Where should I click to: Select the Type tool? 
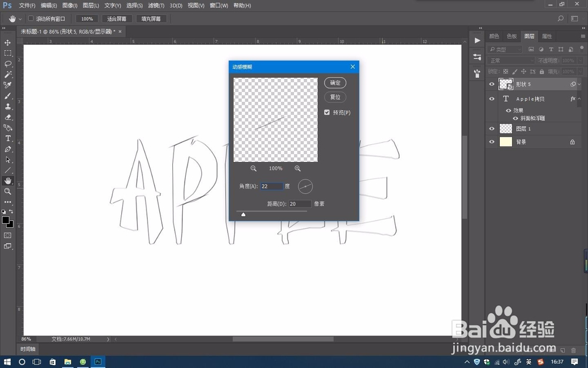pos(8,138)
